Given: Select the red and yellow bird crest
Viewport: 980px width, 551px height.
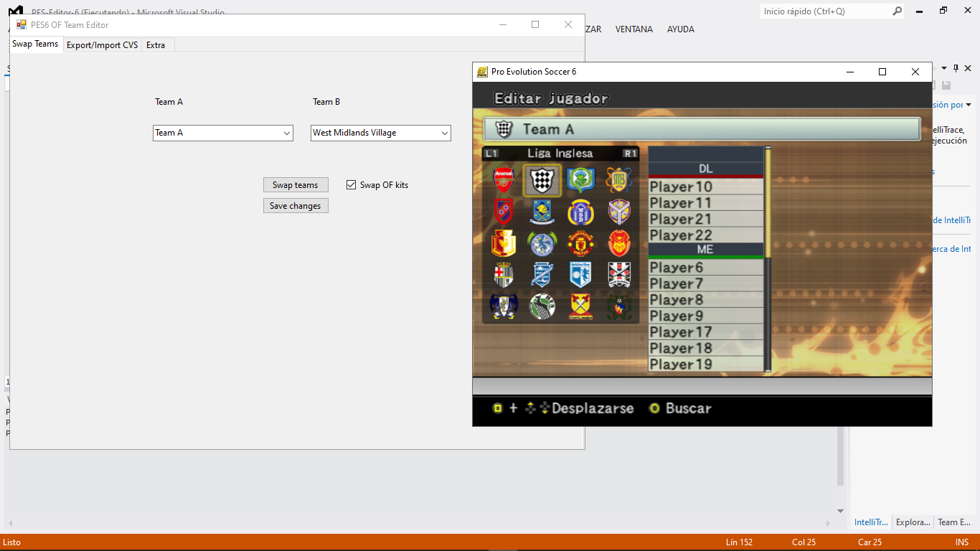Looking at the screenshot, I should (504, 243).
